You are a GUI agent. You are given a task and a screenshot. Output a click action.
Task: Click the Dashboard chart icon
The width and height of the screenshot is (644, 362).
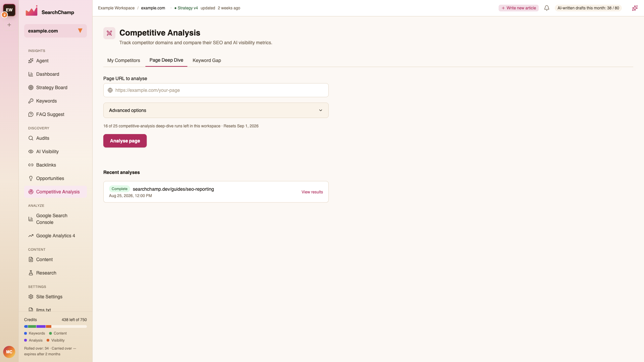[31, 74]
